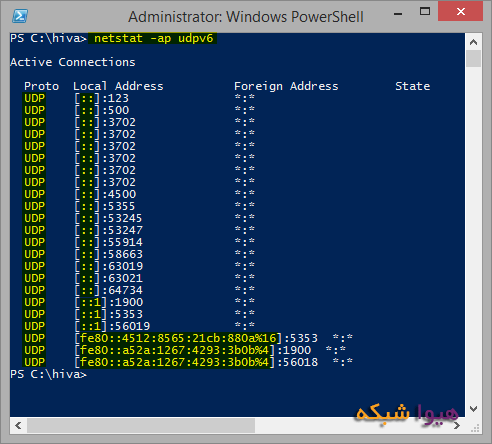
Task: Maximize the PowerShell window
Action: coord(425,12)
